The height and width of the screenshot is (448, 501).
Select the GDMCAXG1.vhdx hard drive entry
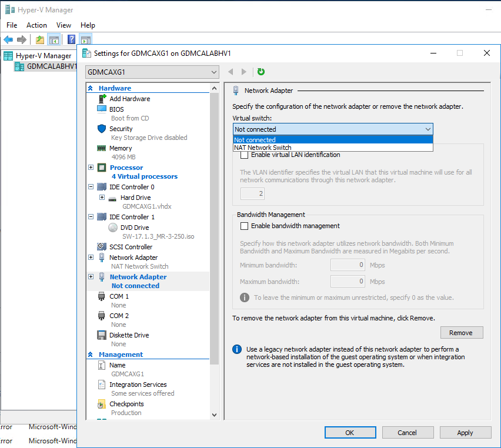tap(147, 206)
